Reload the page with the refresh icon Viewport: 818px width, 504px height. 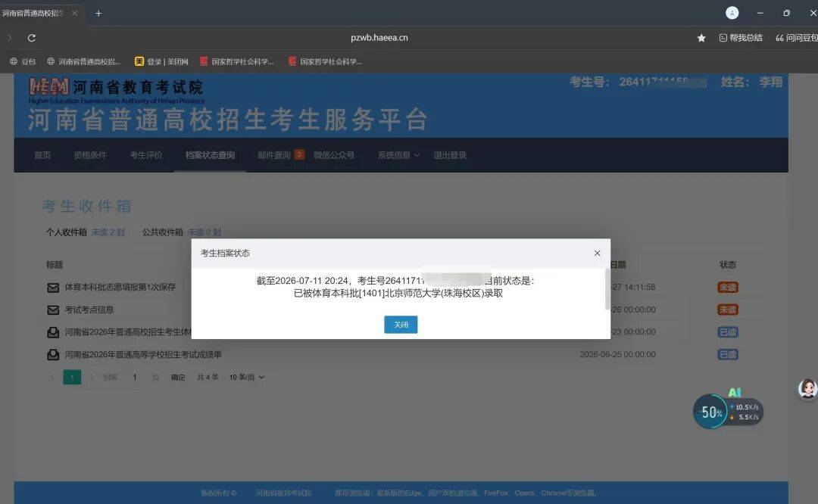tap(31, 38)
